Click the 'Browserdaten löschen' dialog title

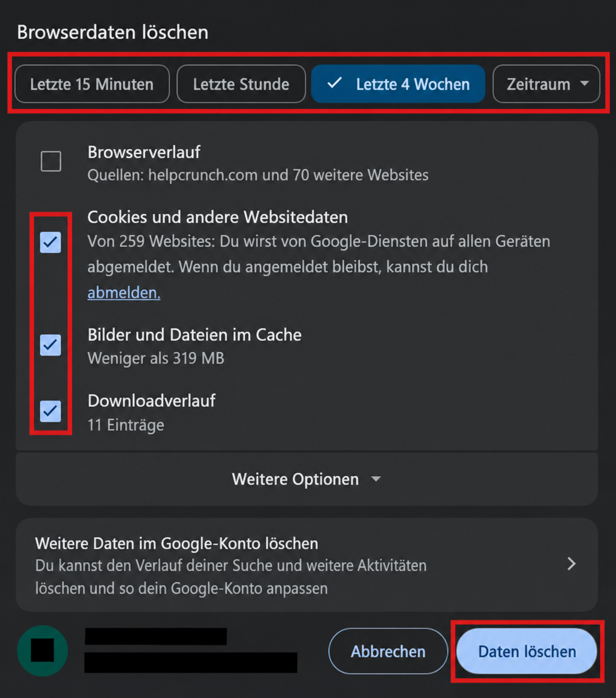(x=113, y=32)
